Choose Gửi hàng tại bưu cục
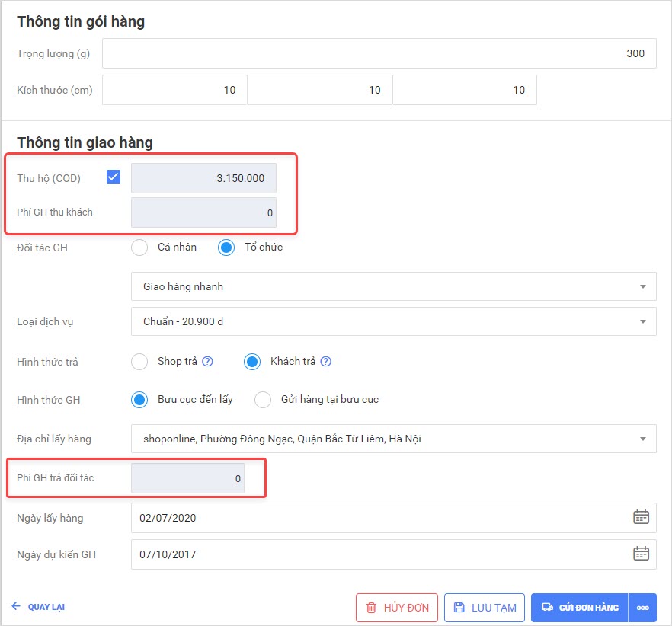This screenshot has width=672, height=626. coord(263,400)
